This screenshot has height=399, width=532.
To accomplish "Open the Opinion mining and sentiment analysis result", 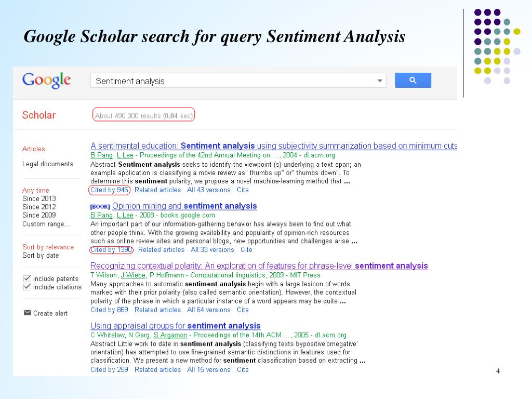I will pyautogui.click(x=184, y=206).
